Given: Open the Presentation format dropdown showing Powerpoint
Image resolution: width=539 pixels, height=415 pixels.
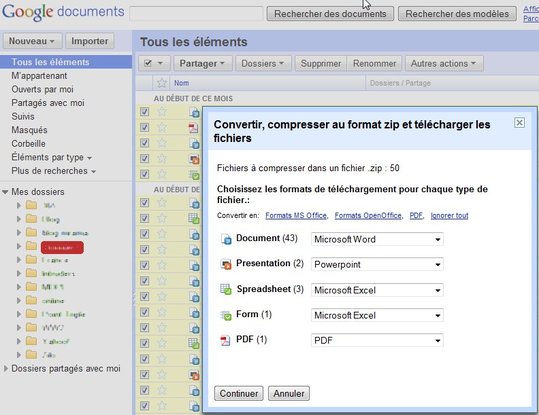Looking at the screenshot, I should [x=377, y=264].
